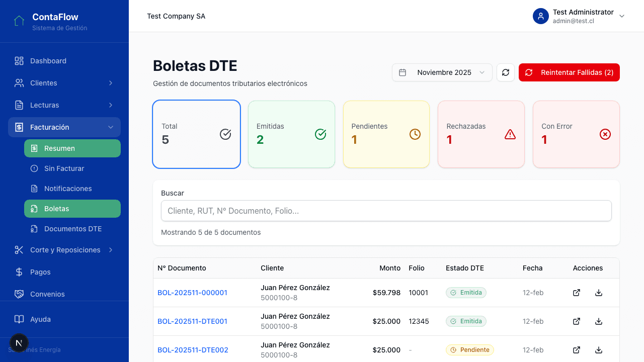The height and width of the screenshot is (362, 644).
Task: Click the Buscar search input field
Action: (386, 211)
